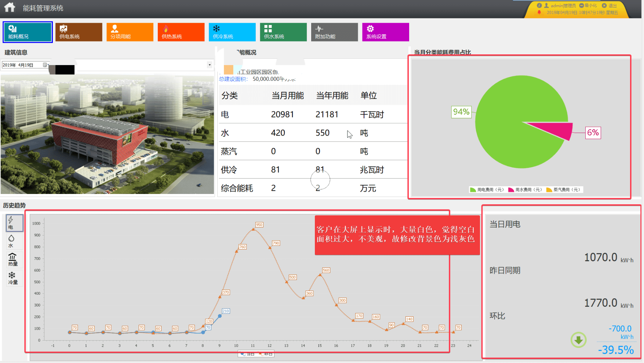
Task: Click the 94% pie label
Action: click(461, 112)
